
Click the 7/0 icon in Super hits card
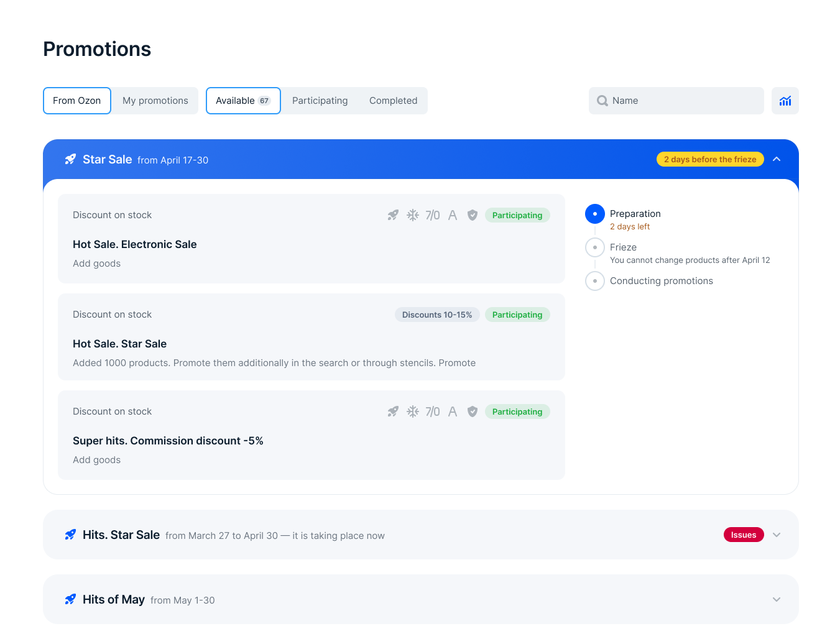[x=433, y=411]
